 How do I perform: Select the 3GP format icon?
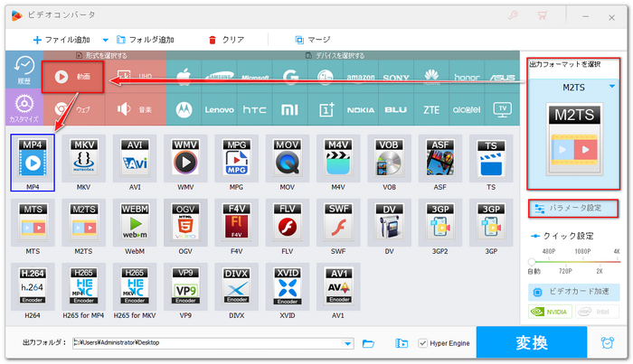tap(491, 224)
